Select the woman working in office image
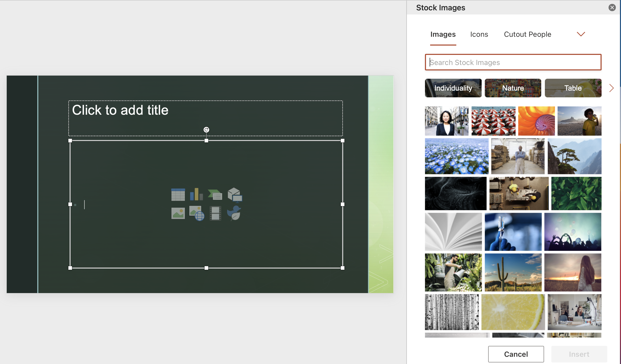 tap(574, 312)
